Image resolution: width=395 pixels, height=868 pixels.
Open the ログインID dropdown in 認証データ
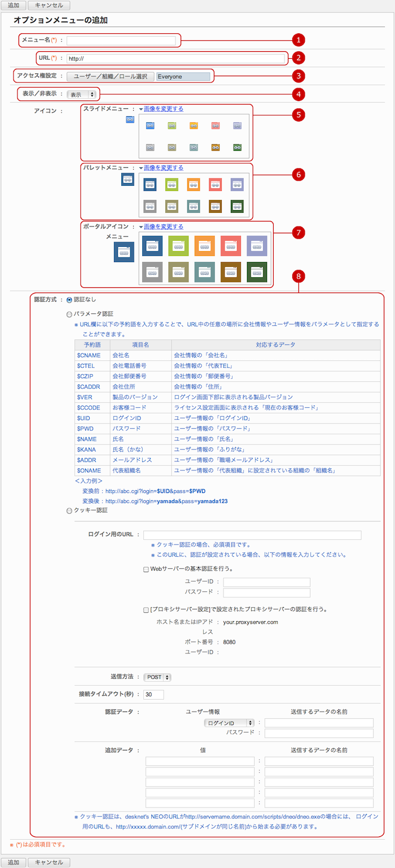click(x=229, y=722)
